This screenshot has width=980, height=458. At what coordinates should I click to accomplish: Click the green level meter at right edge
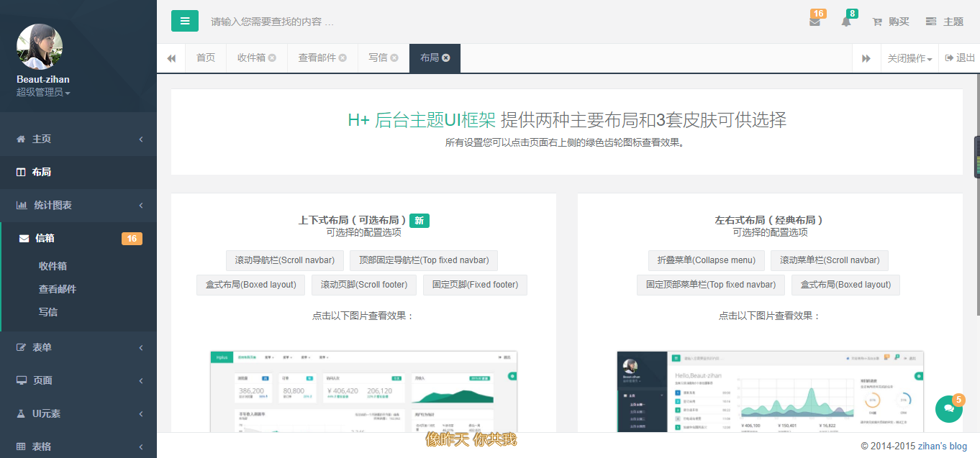click(x=976, y=157)
